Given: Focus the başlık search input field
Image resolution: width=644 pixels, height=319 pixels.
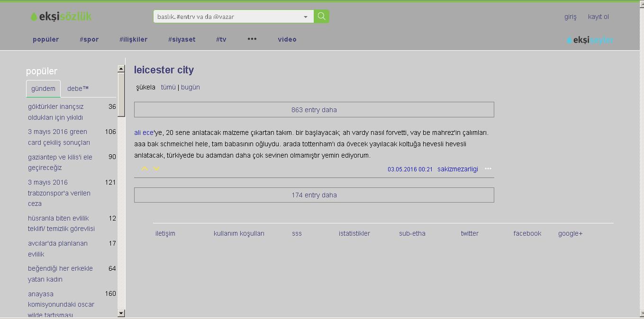Looking at the screenshot, I should [x=227, y=17].
